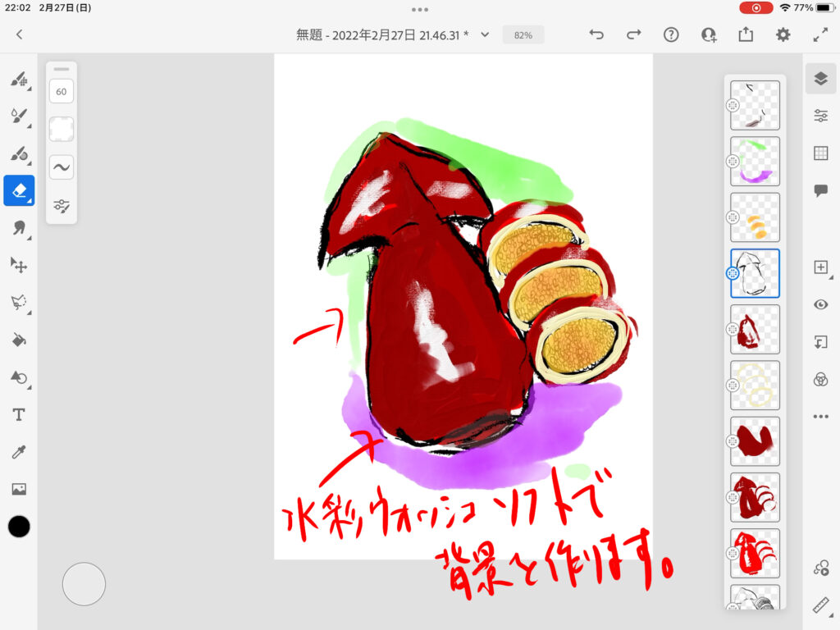Toggle the ruler drawing aid
This screenshot has width=840, height=630.
click(x=820, y=605)
